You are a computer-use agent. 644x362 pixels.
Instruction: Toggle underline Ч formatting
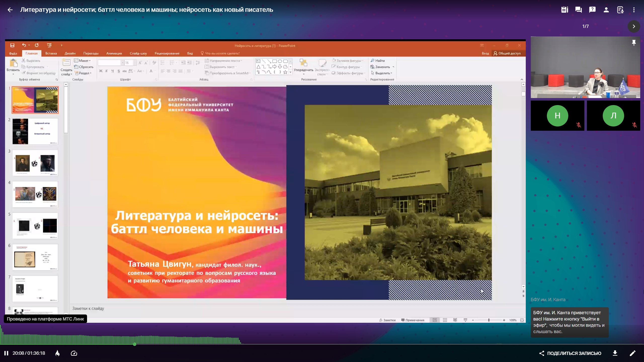click(112, 71)
